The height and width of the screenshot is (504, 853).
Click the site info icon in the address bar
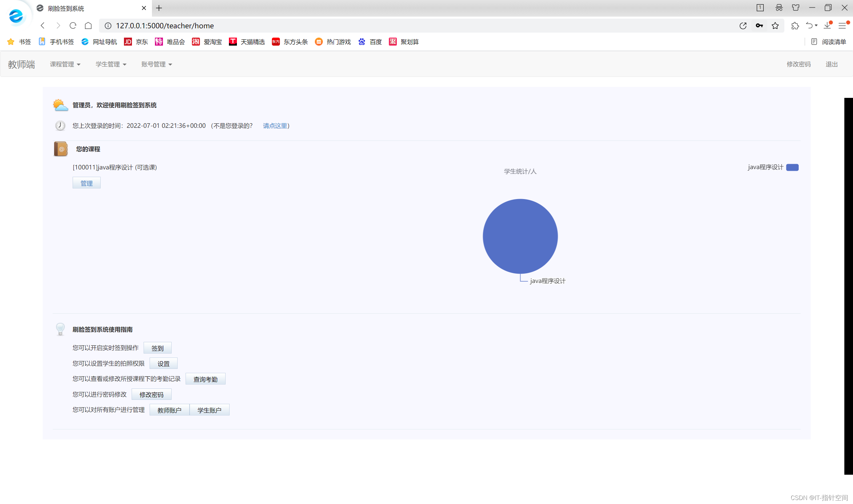[x=108, y=26]
